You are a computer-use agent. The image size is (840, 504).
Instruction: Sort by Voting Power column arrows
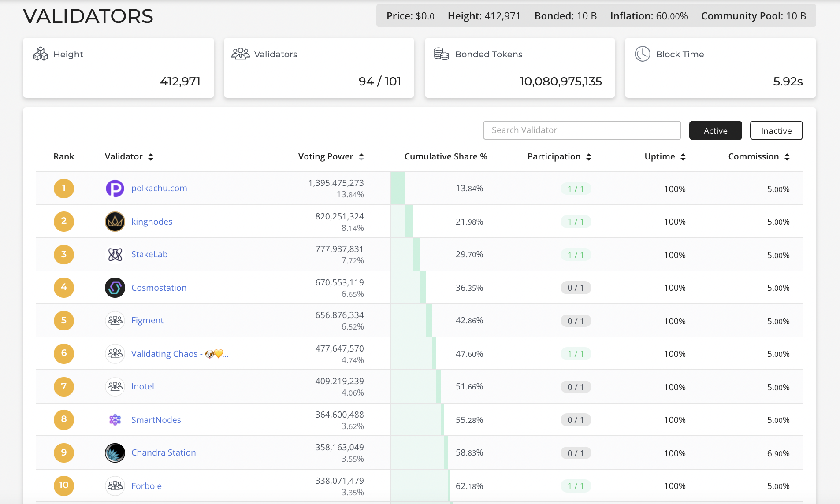(361, 157)
